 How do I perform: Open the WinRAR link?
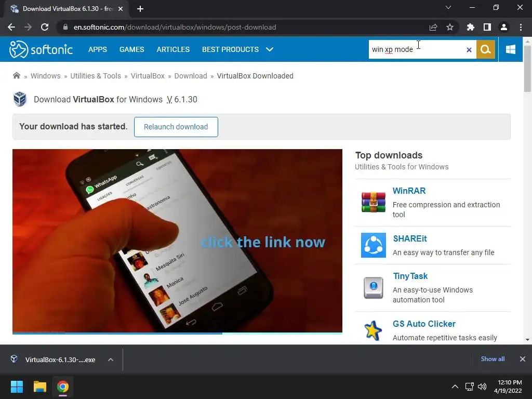(409, 191)
